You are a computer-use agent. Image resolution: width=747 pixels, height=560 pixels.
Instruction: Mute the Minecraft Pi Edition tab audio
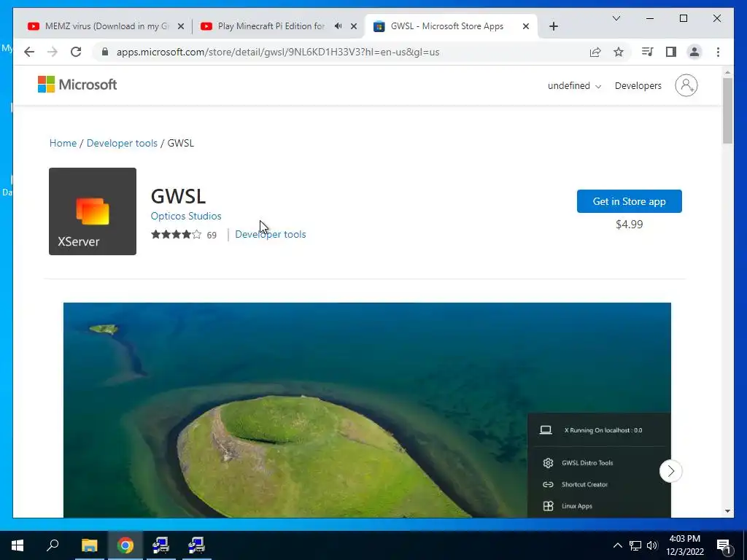338,26
